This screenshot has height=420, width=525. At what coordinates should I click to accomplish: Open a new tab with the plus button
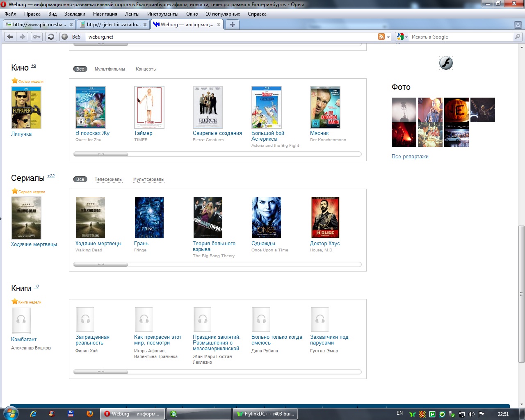(233, 25)
